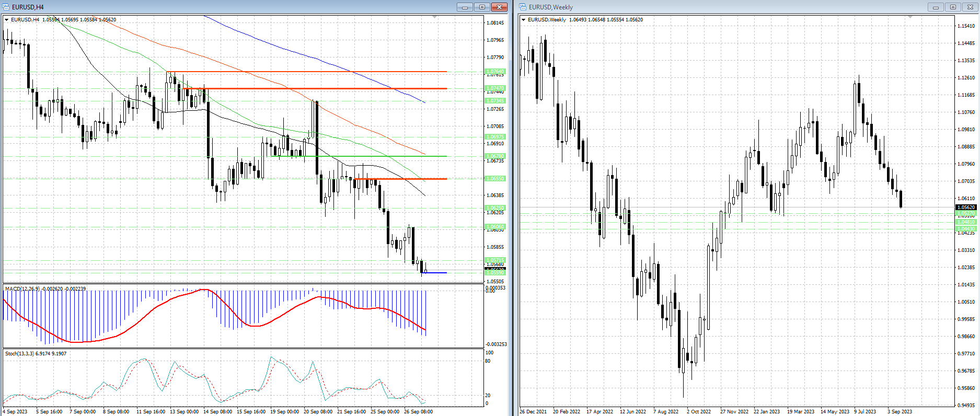Click the current price 1.05620 label on Weekly
This screenshot has width=980, height=416.
pos(966,207)
